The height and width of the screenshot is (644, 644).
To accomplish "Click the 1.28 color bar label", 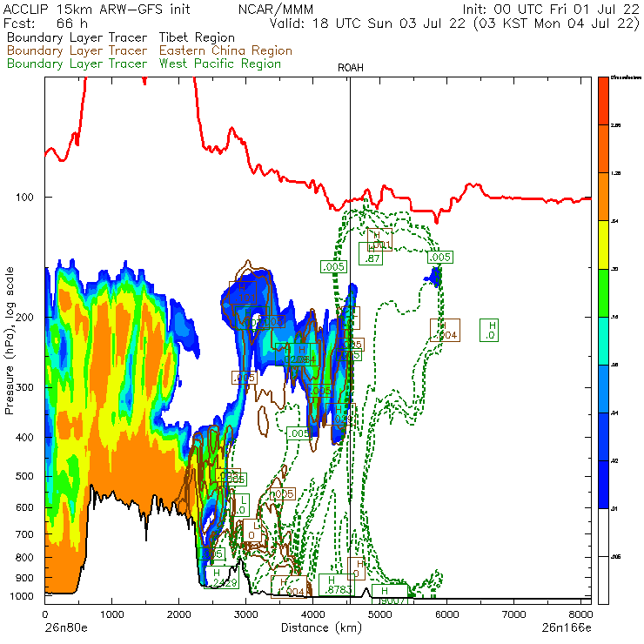I will tap(615, 173).
